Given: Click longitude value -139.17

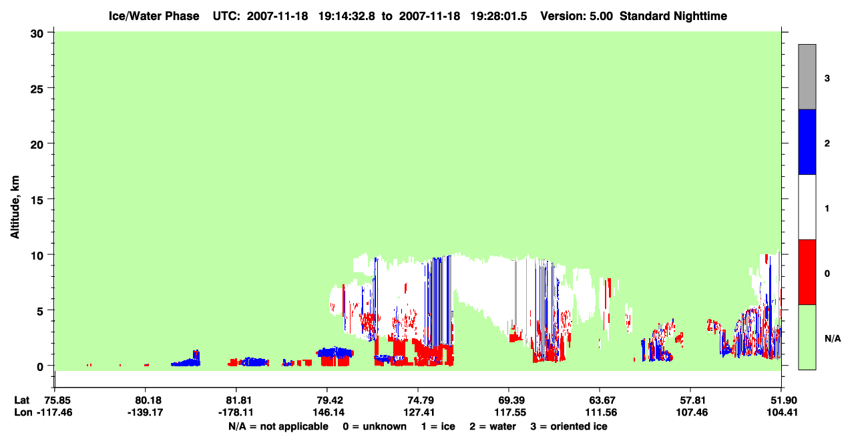Looking at the screenshot, I should pyautogui.click(x=145, y=413).
